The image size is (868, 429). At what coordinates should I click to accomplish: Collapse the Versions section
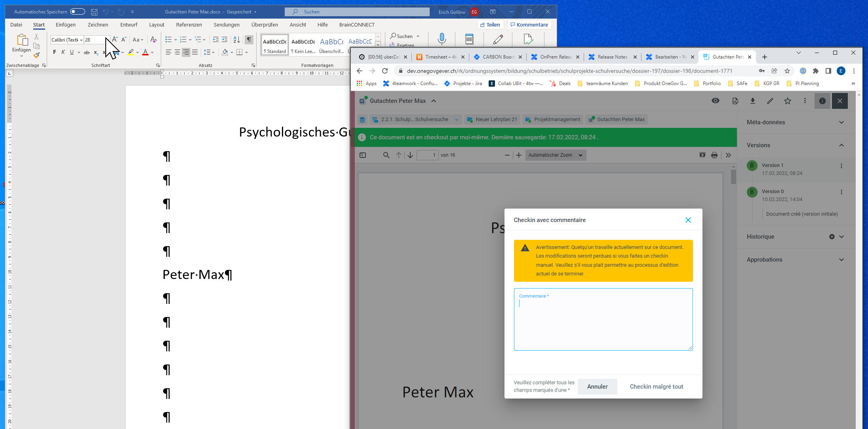tap(841, 145)
